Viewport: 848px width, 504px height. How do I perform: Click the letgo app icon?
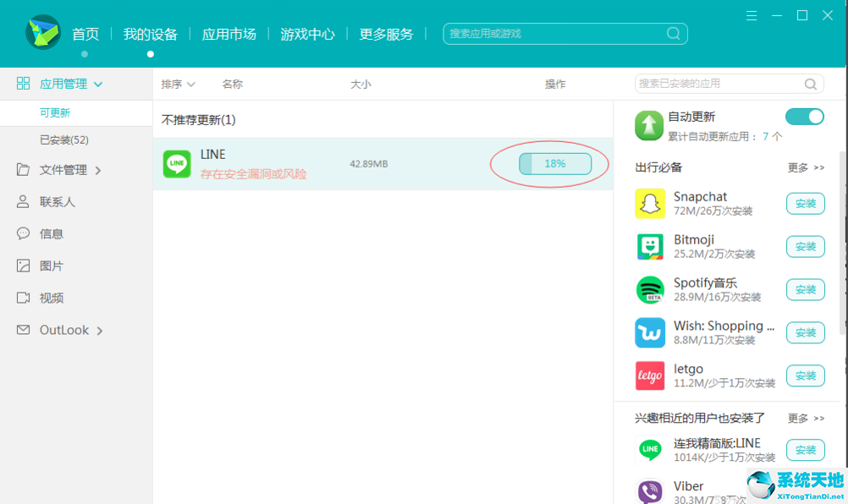tap(650, 375)
